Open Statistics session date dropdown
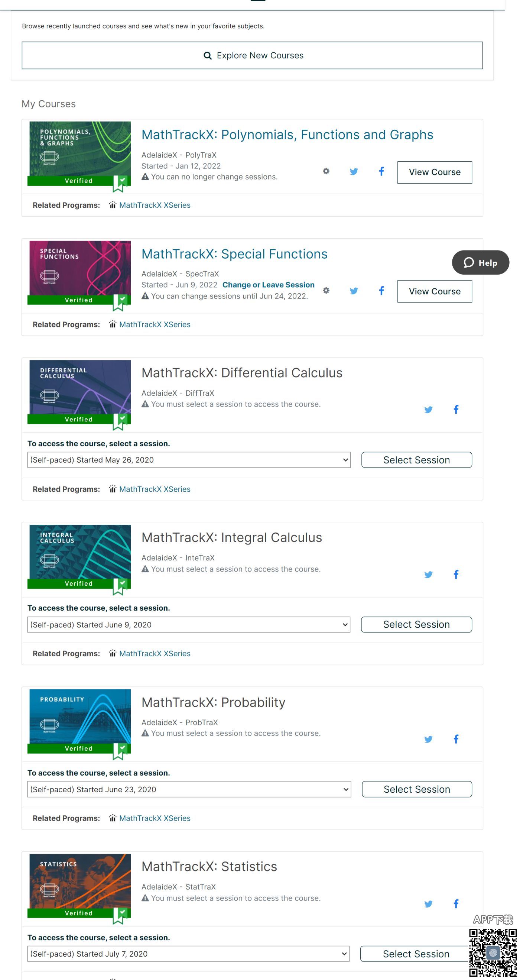The height and width of the screenshot is (980, 520). pyautogui.click(x=188, y=954)
